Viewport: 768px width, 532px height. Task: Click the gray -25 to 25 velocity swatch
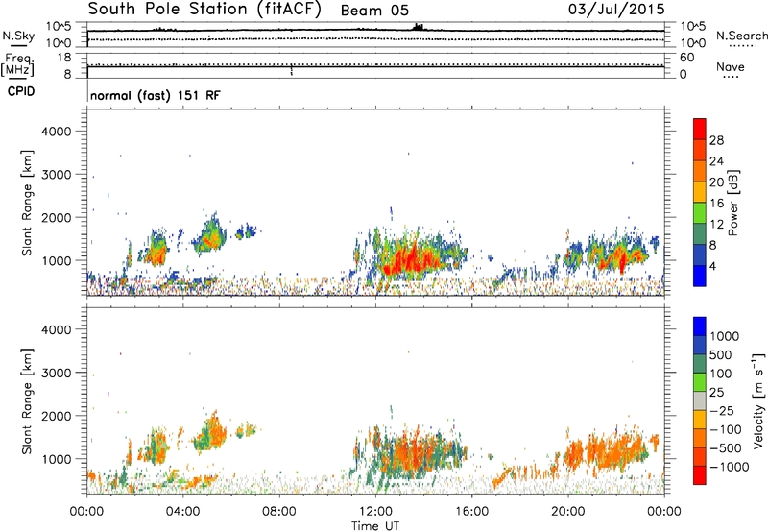(x=700, y=401)
